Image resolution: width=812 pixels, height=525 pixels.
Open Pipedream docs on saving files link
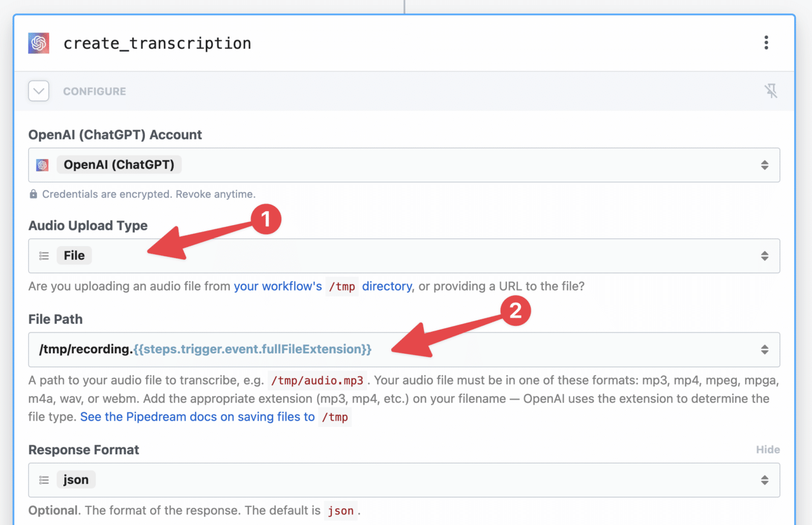pyautogui.click(x=215, y=417)
